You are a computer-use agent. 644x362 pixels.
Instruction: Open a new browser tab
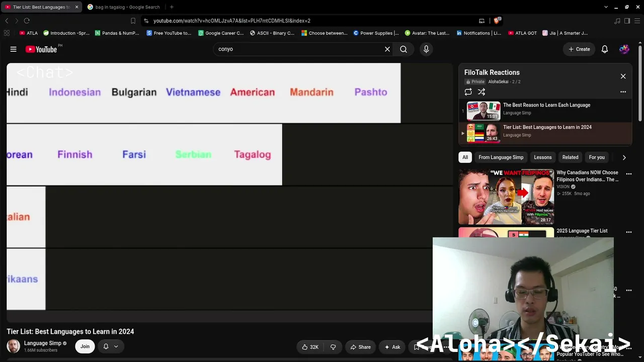click(x=172, y=7)
